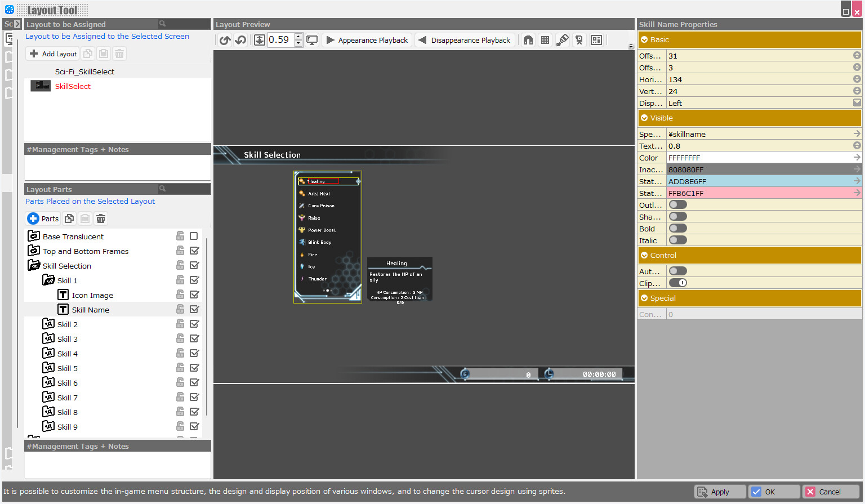Click the duplicate icon beside Add Layout

click(88, 53)
